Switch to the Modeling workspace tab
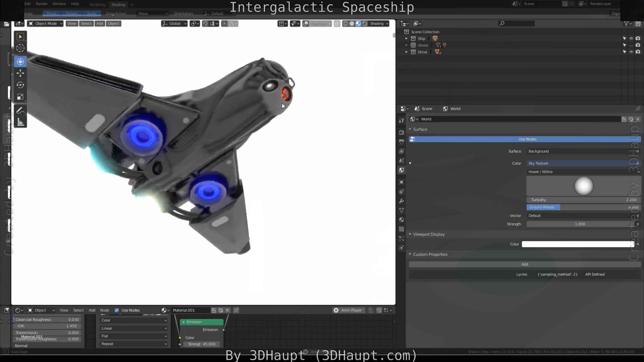The height and width of the screenshot is (362, 644). (x=97, y=5)
